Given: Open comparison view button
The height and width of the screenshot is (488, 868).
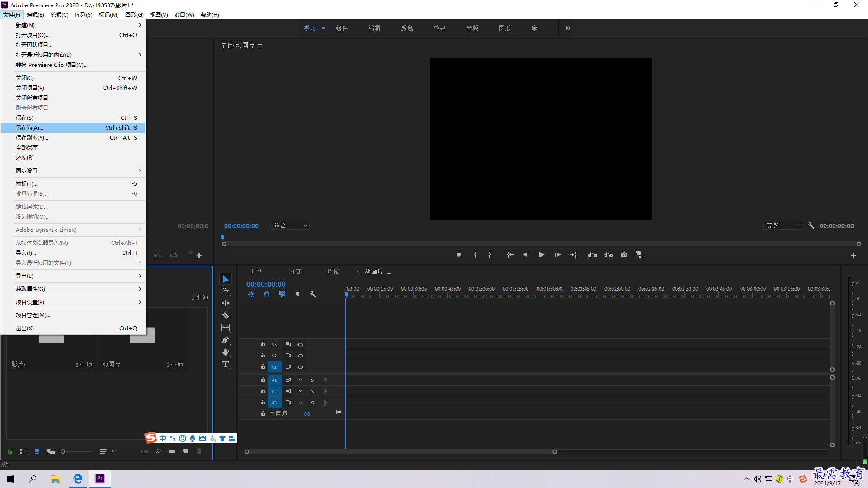Looking at the screenshot, I should click(x=640, y=255).
